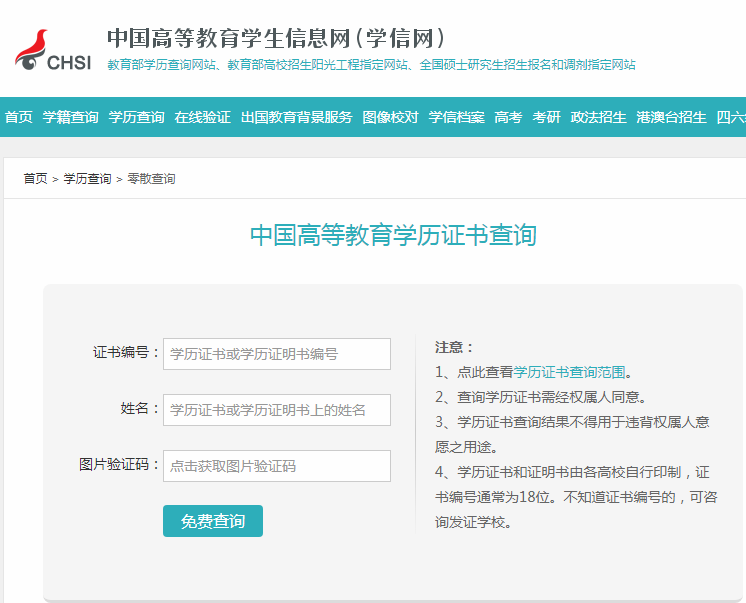Click the 证书编号： label
Screen dimensions: 746x603
coord(126,353)
